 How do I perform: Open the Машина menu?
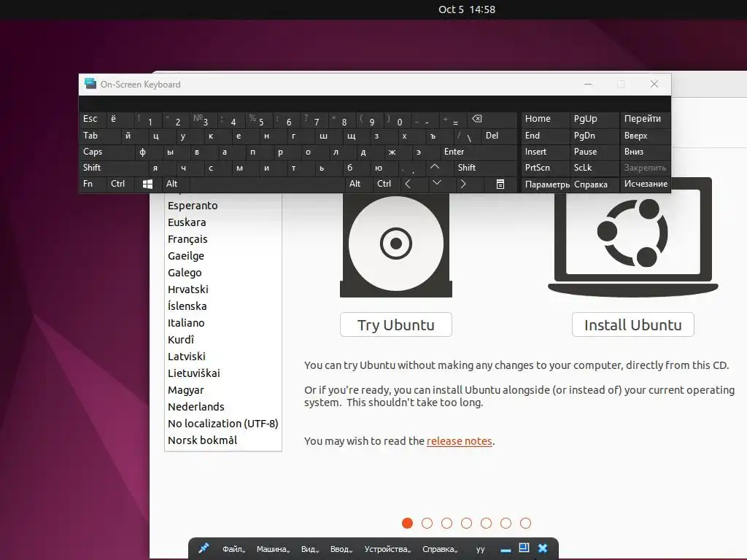(273, 549)
